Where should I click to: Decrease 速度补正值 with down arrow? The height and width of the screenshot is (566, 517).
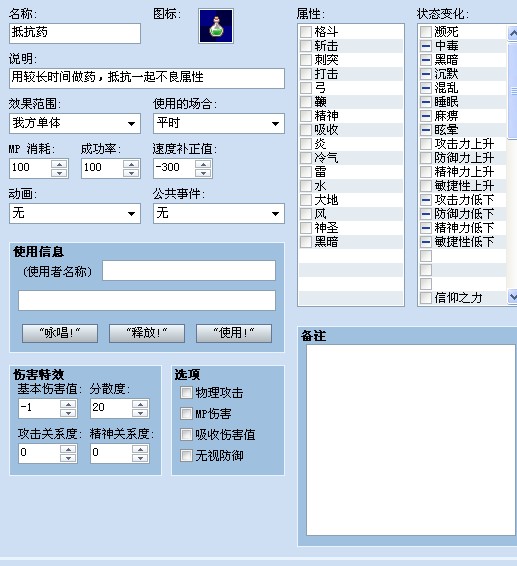(x=203, y=173)
